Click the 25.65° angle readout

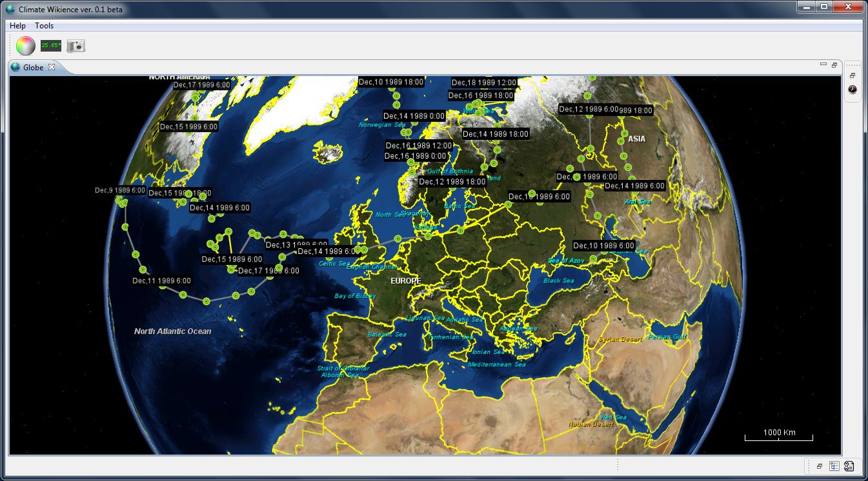(51, 46)
